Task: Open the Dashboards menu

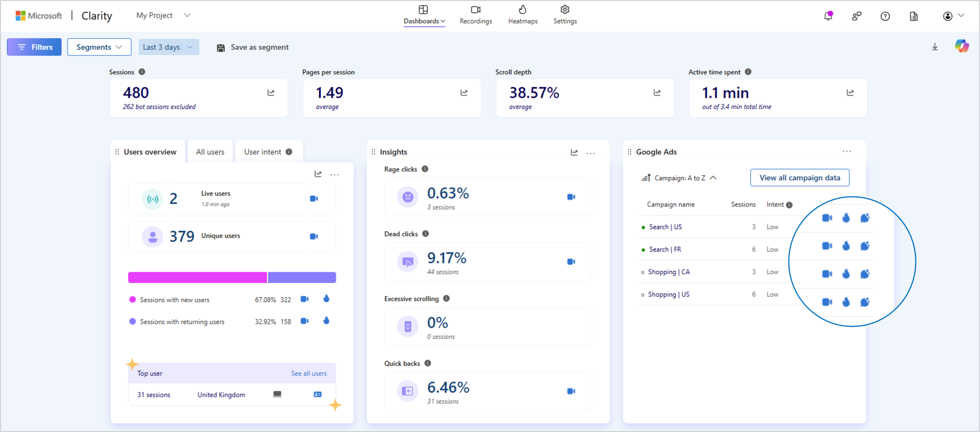Action: click(424, 15)
